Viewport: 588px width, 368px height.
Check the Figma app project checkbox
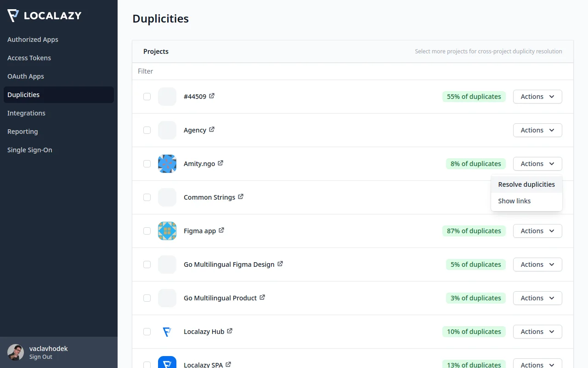tap(147, 231)
